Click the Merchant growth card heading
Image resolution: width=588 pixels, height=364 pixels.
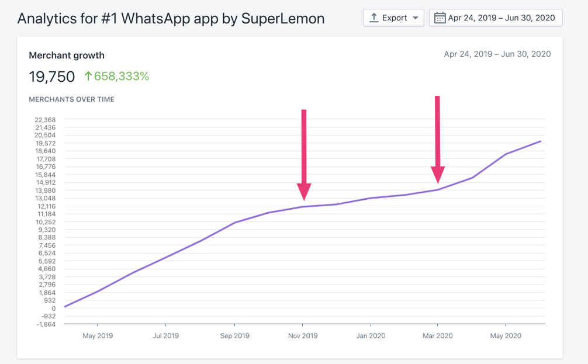pyautogui.click(x=67, y=56)
